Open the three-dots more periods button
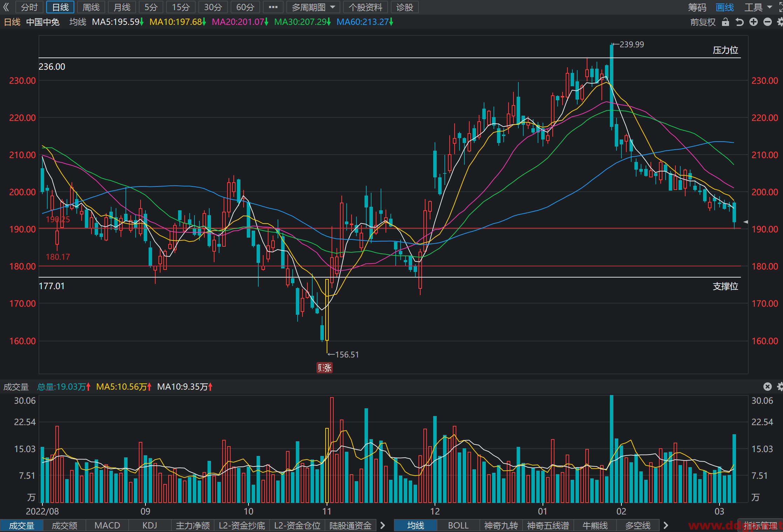 [x=273, y=7]
